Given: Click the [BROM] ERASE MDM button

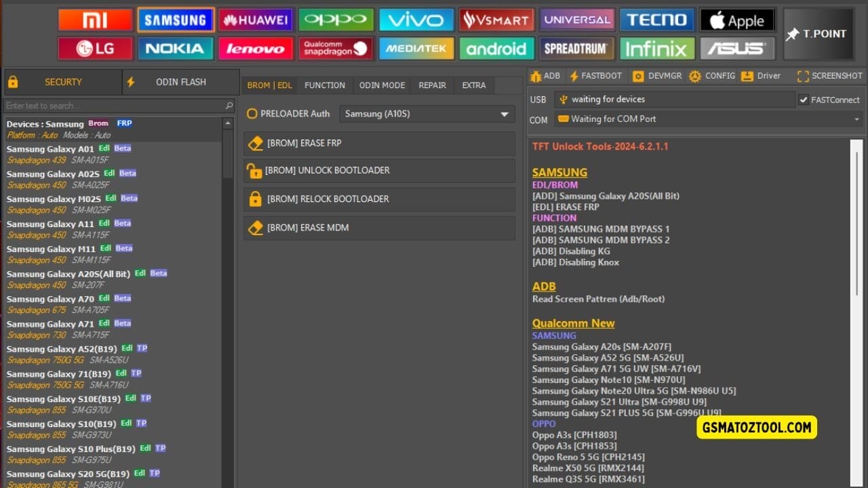Looking at the screenshot, I should point(380,227).
